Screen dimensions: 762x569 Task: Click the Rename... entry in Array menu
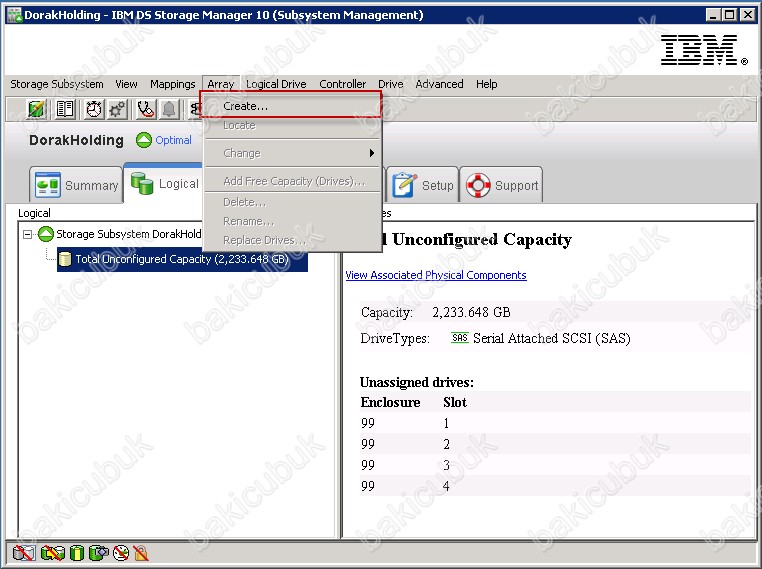pyautogui.click(x=292, y=221)
